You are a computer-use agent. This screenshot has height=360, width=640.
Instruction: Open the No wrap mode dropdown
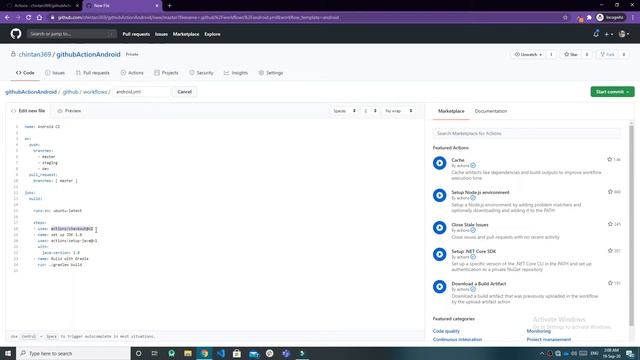point(398,111)
